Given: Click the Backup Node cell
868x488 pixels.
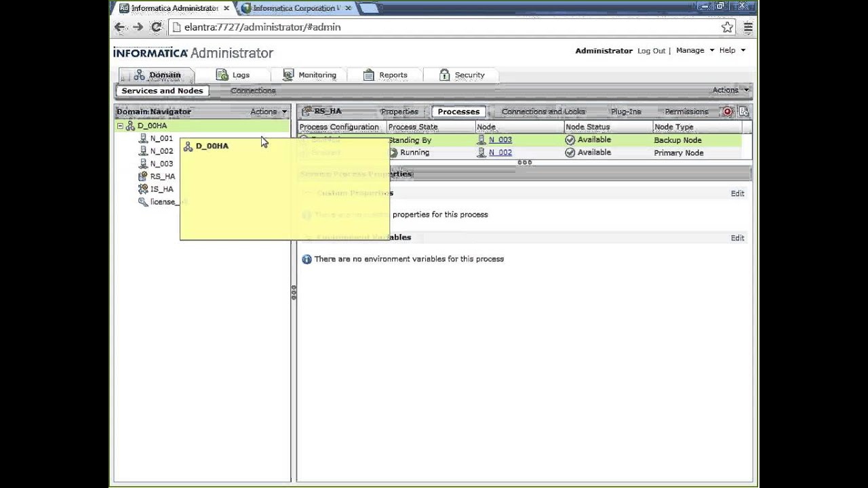Looking at the screenshot, I should click(677, 140).
